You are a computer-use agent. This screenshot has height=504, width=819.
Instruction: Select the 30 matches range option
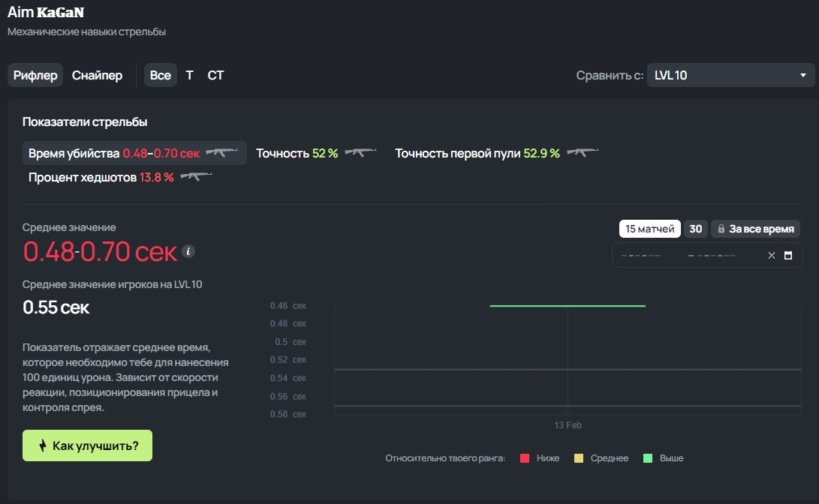click(695, 229)
